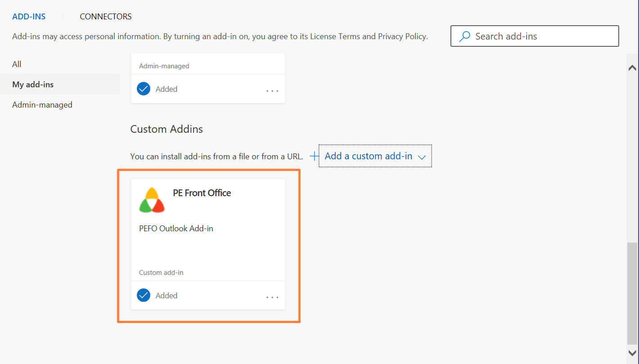Switch to the CONNECTORS tab

[x=106, y=17]
